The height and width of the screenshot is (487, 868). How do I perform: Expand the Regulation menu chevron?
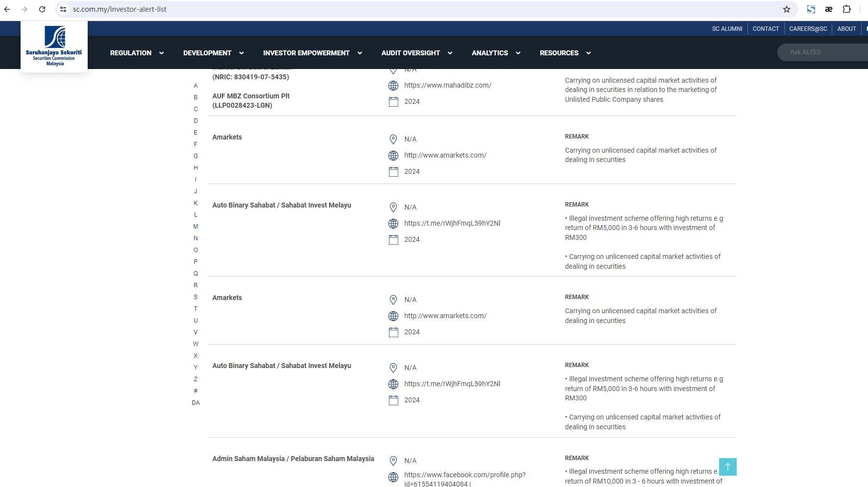coord(161,53)
